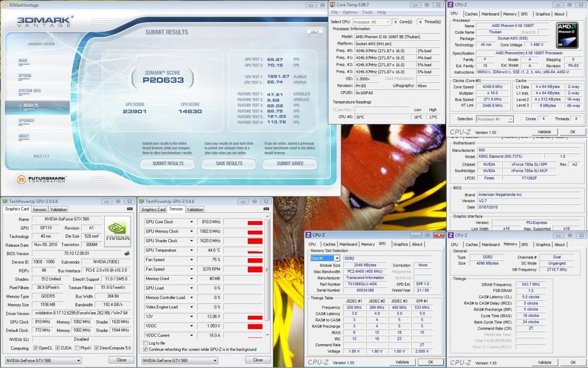
Task: Switch to Caches tab in CPU-Z SPD window
Action: [x=329, y=244]
